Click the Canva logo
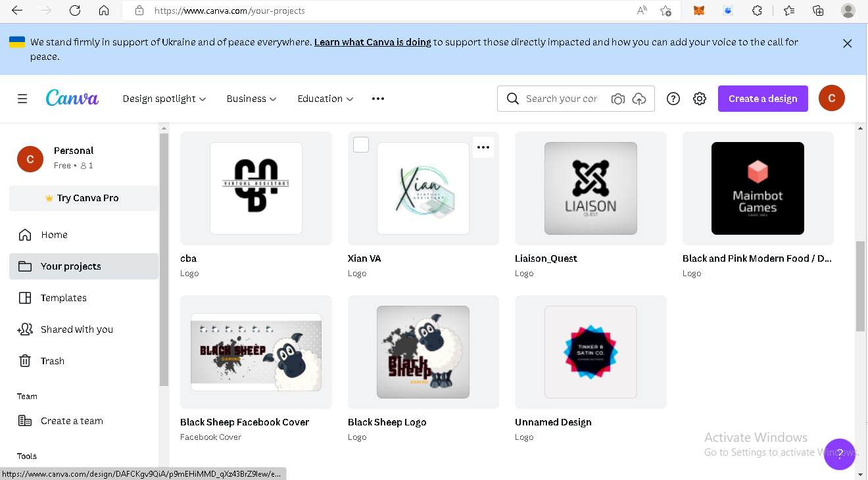The image size is (868, 480). (x=72, y=98)
